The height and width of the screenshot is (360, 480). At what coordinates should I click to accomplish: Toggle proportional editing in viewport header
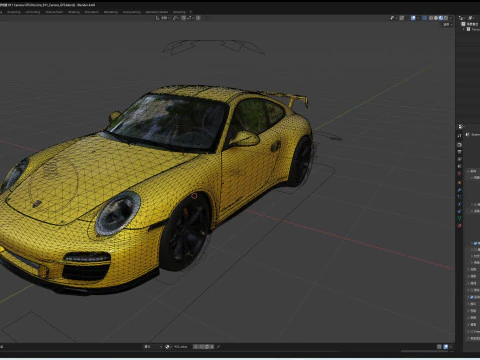[x=198, y=18]
